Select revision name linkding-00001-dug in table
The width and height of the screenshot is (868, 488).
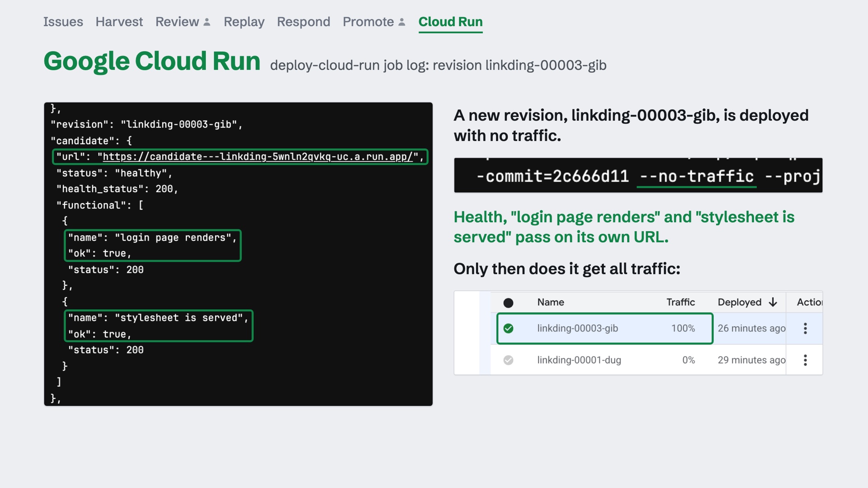point(579,360)
